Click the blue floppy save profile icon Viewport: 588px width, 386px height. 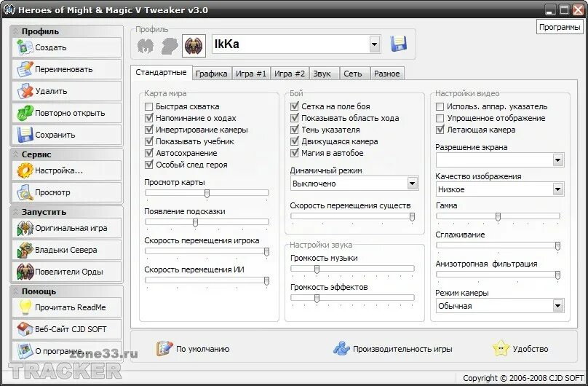(x=399, y=44)
